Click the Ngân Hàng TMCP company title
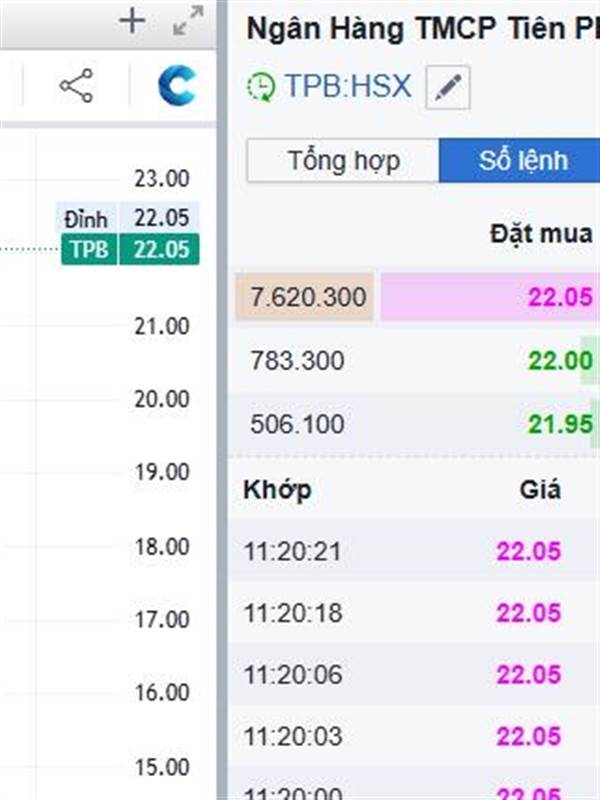This screenshot has height=800, width=600. pos(423,29)
